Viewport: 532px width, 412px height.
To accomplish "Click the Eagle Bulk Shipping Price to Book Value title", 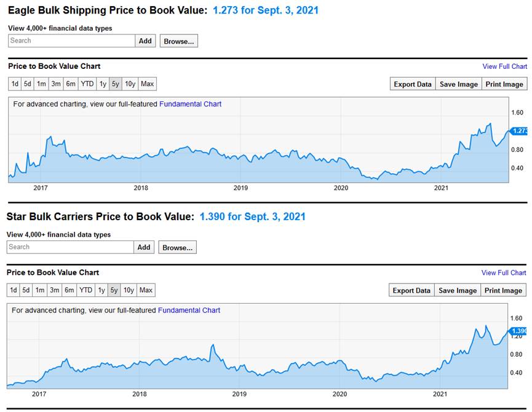I will click(108, 10).
